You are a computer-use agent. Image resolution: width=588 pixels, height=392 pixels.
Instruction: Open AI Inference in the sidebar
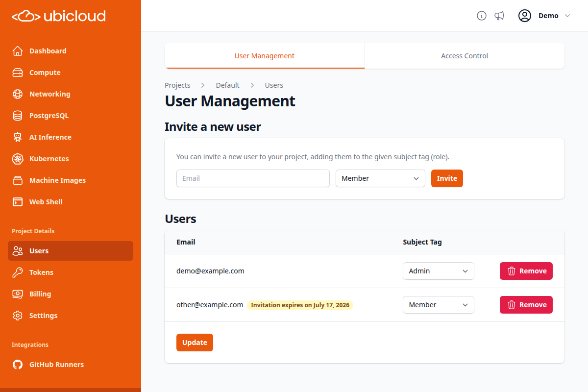click(71, 137)
